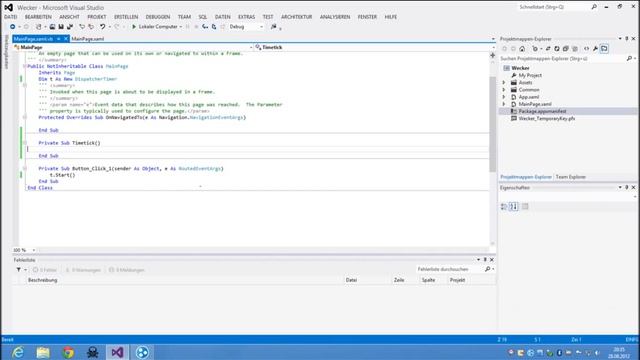Start debugging with Lokaler Computer button
This screenshot has height=360, width=640.
[154, 27]
